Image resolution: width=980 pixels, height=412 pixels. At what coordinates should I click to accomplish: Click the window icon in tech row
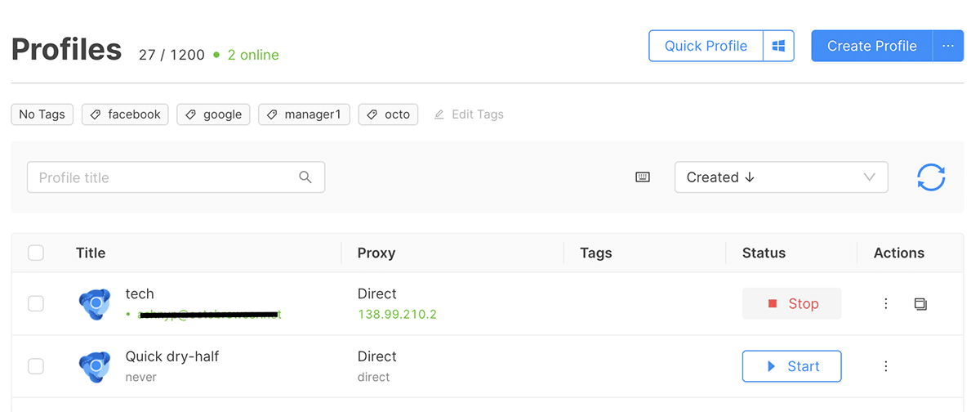(x=920, y=304)
